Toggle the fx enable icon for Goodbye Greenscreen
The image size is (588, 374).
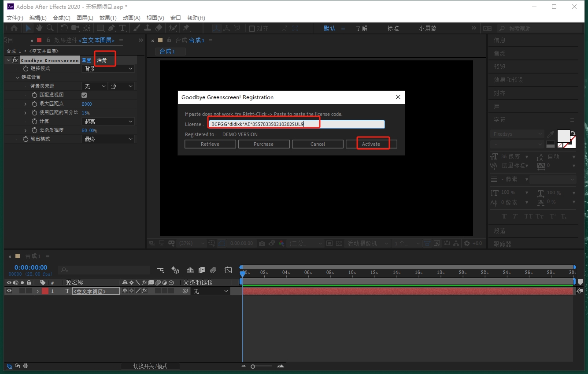[x=15, y=60]
